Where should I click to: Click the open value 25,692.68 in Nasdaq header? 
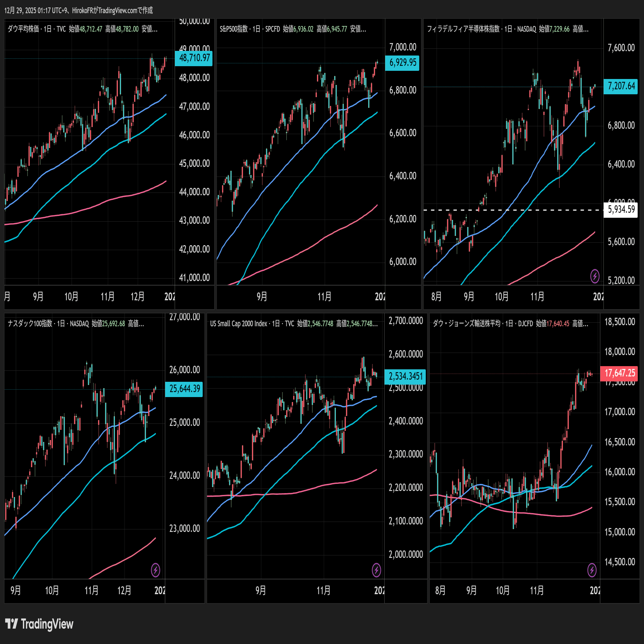(x=114, y=323)
